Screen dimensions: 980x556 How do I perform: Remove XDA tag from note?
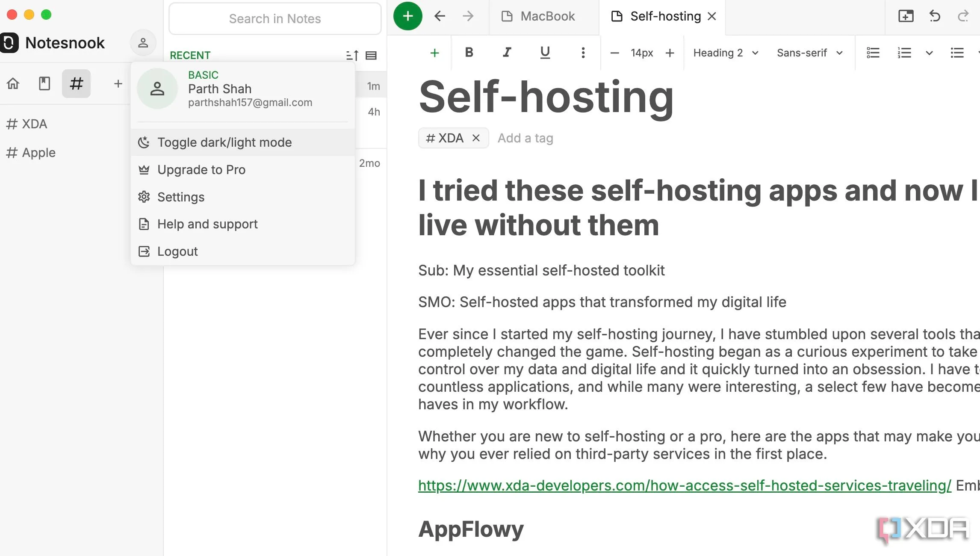(476, 138)
